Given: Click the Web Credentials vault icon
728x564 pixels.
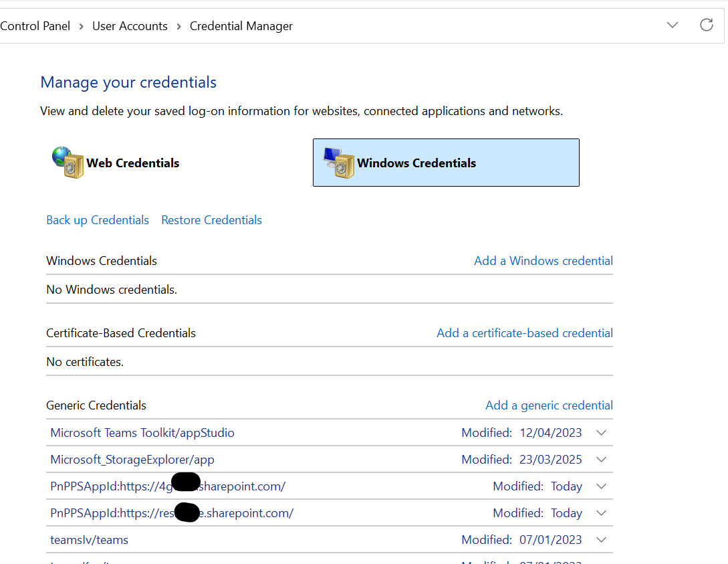Looking at the screenshot, I should pos(67,162).
